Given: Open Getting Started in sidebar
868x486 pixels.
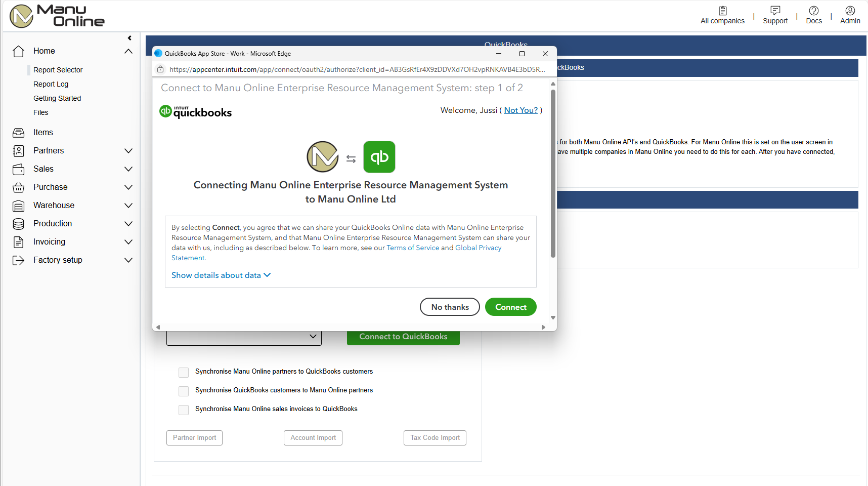Looking at the screenshot, I should click(57, 98).
